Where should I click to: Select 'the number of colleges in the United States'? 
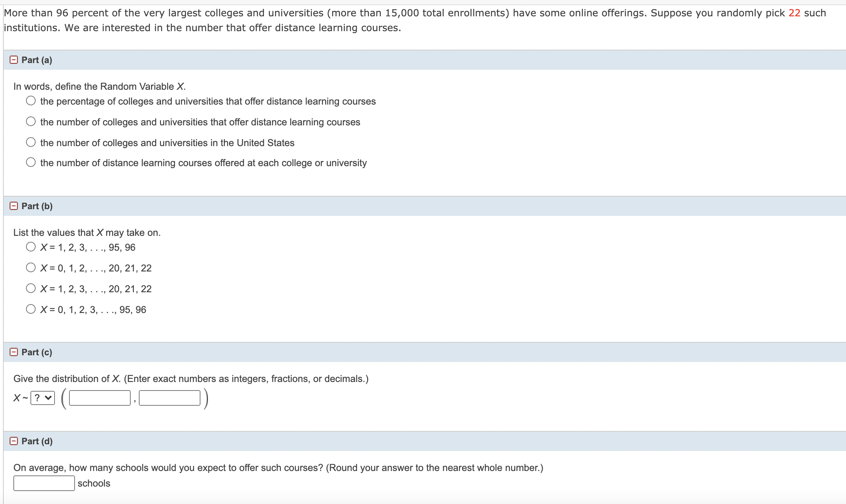(x=31, y=141)
